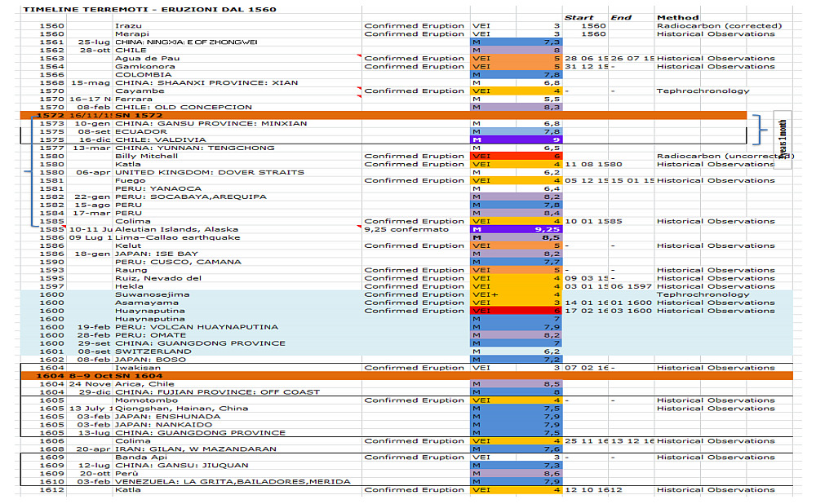Image resolution: width=816 pixels, height=504 pixels.
Task: Click the 2years 1month text box
Action: [783, 139]
